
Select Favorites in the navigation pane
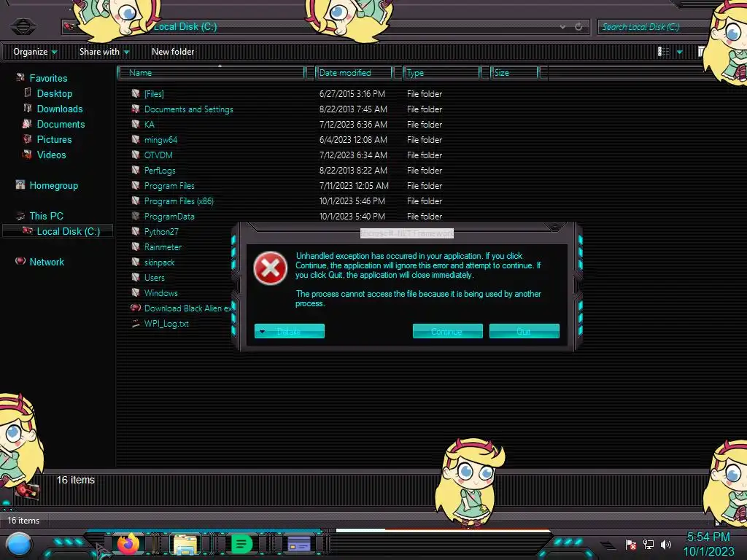pos(48,78)
